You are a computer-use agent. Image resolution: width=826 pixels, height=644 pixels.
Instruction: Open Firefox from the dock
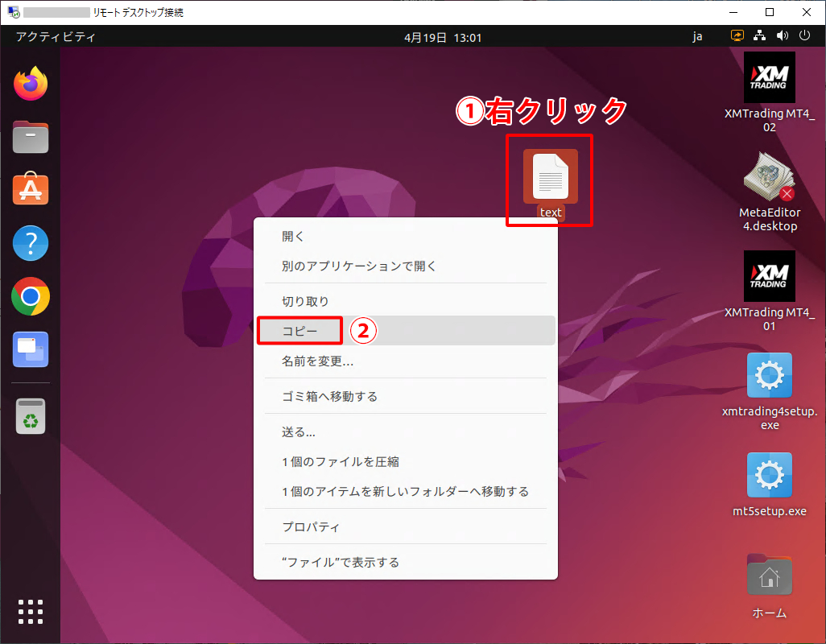pyautogui.click(x=31, y=84)
